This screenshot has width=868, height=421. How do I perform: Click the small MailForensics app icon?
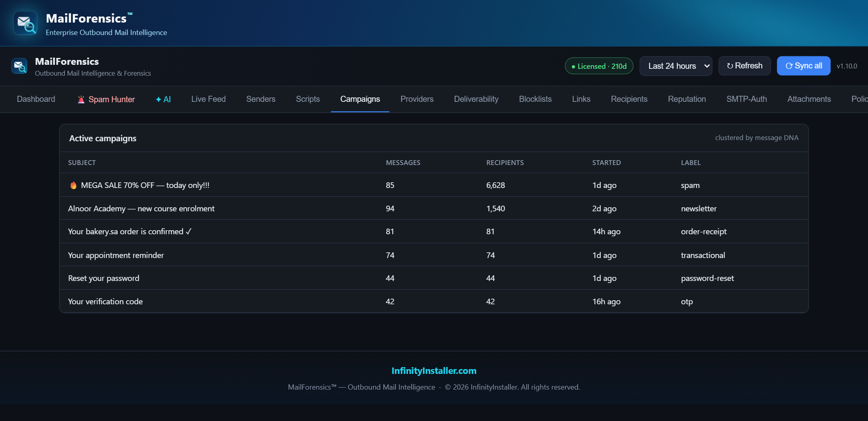pyautogui.click(x=19, y=66)
